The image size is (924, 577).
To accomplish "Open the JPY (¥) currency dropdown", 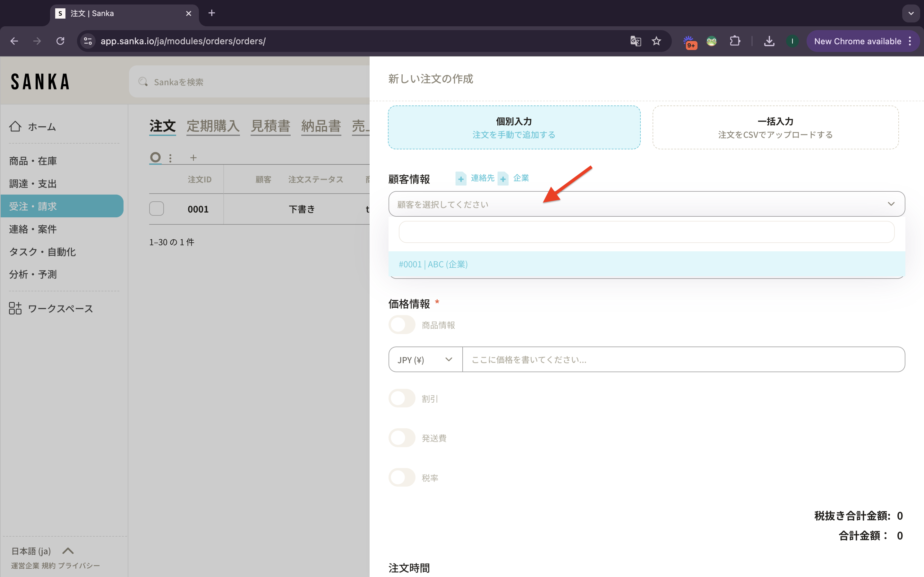I will coord(425,359).
